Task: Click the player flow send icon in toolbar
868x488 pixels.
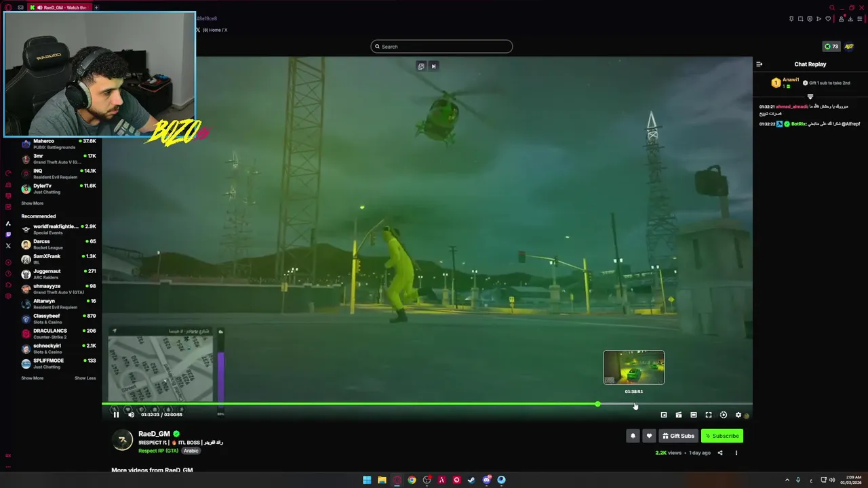Action: tap(819, 19)
